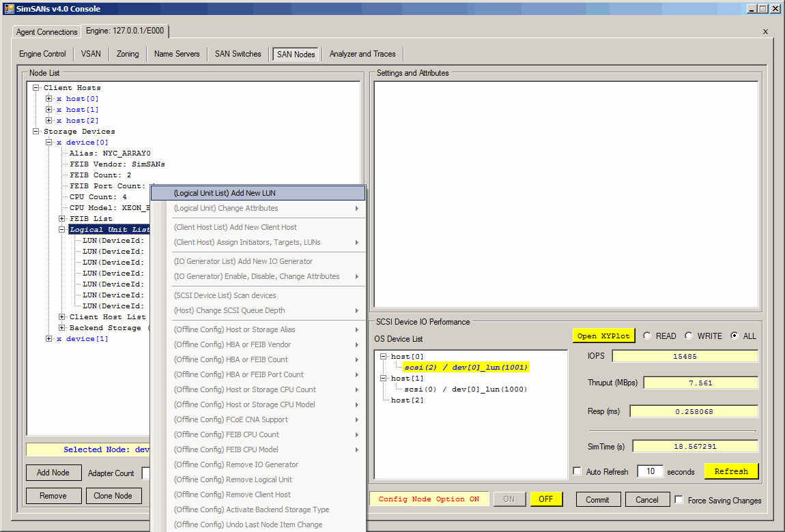Go to the Agent Connections tab
The image size is (785, 532).
(x=47, y=32)
